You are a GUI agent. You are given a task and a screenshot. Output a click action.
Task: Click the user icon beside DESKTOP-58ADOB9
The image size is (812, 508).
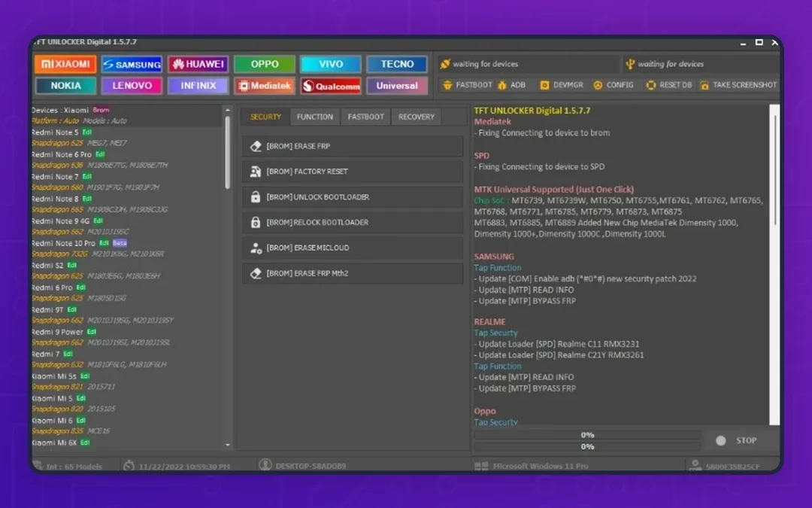coord(265,465)
